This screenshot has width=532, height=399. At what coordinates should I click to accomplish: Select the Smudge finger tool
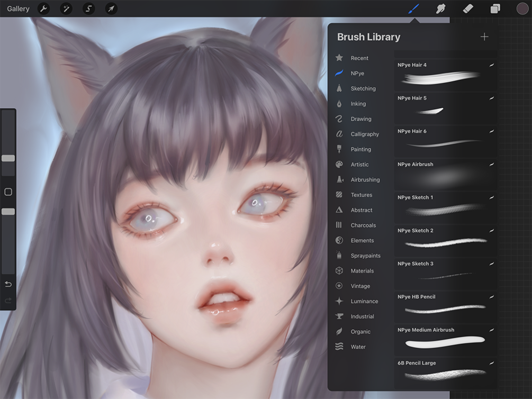[x=440, y=9]
